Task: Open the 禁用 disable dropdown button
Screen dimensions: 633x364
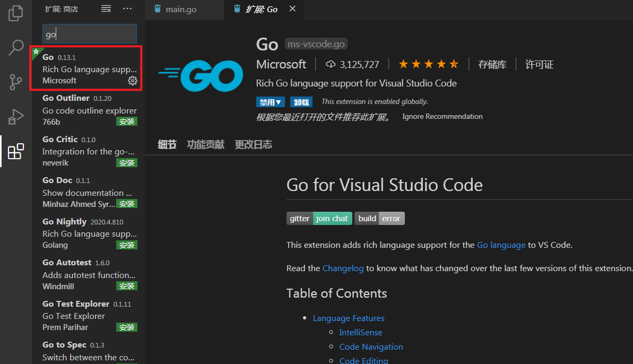Action: (271, 102)
